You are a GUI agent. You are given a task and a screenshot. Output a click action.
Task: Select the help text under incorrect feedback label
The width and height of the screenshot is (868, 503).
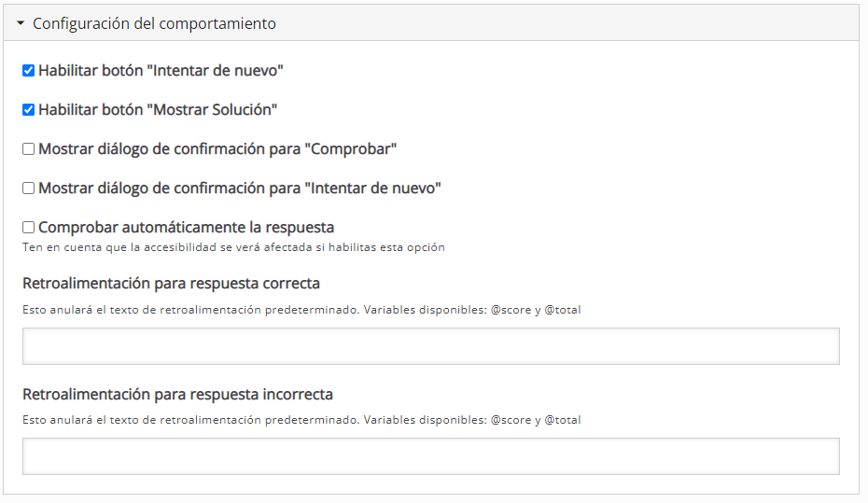[x=301, y=420]
